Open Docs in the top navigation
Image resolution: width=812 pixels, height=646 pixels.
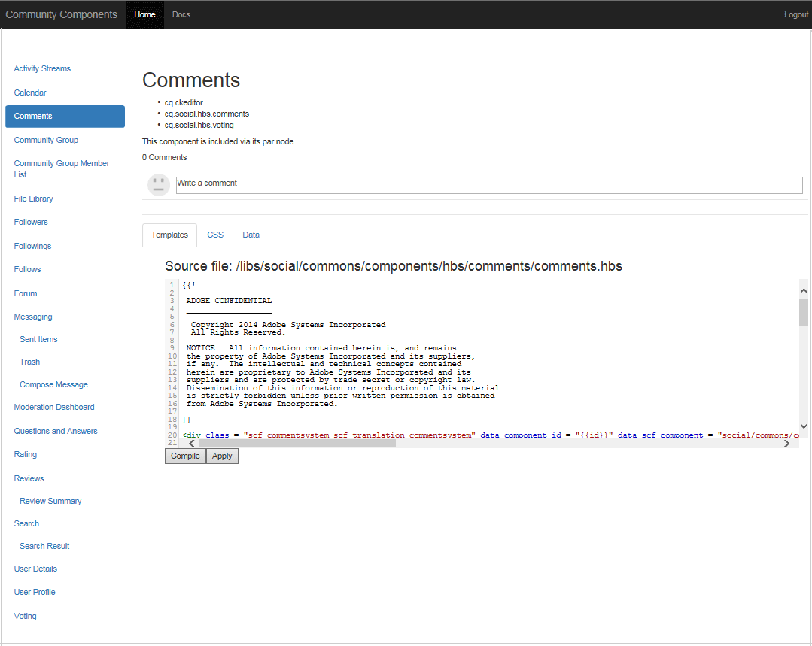click(181, 14)
